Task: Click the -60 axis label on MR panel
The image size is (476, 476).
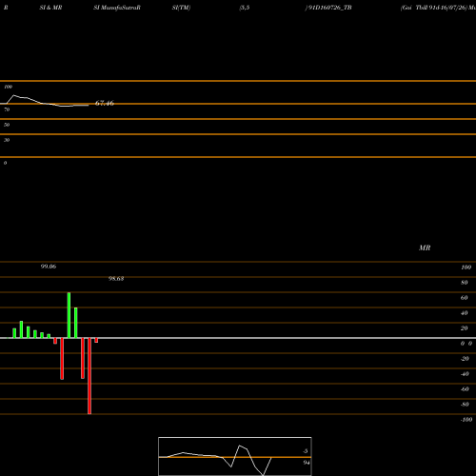Action: [465, 389]
